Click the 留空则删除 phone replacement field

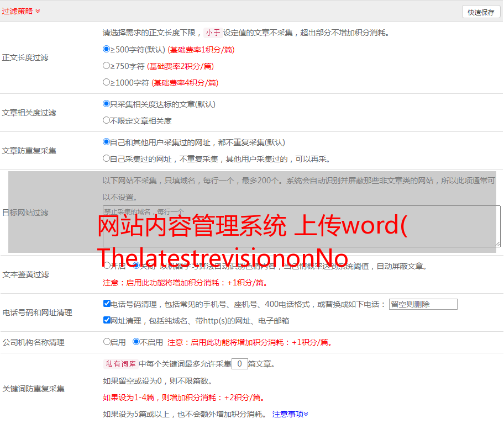pos(423,304)
